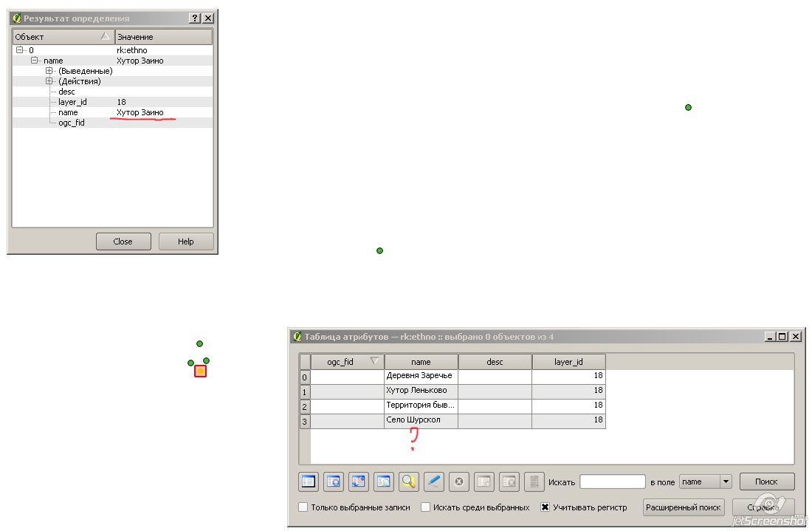
Task: Close the attribute table window
Action: (x=796, y=337)
